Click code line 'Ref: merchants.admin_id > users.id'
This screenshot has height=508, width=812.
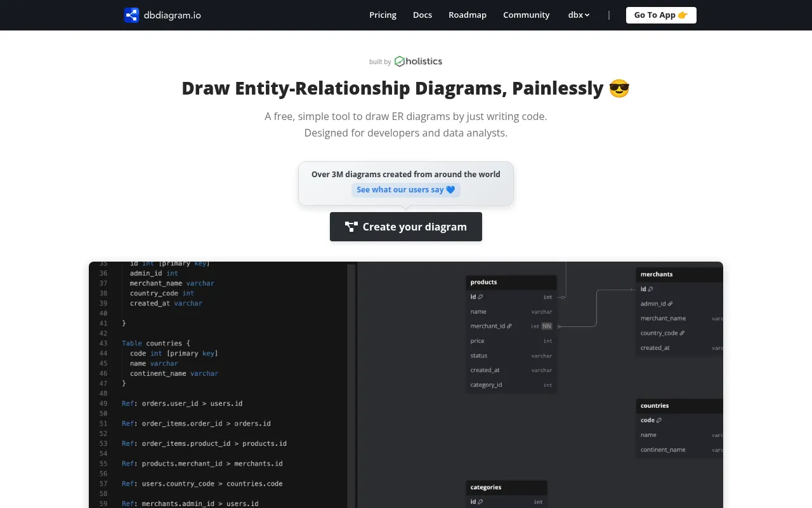tap(190, 504)
